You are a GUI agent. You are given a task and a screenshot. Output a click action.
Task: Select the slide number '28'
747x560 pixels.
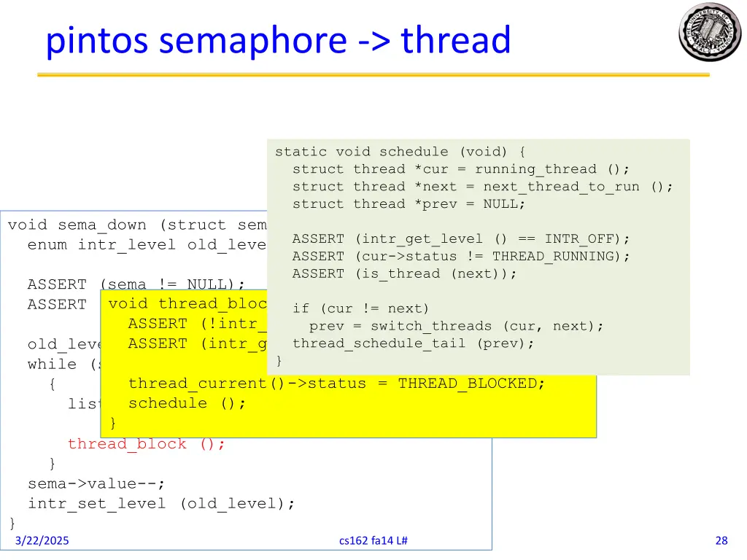coord(721,540)
